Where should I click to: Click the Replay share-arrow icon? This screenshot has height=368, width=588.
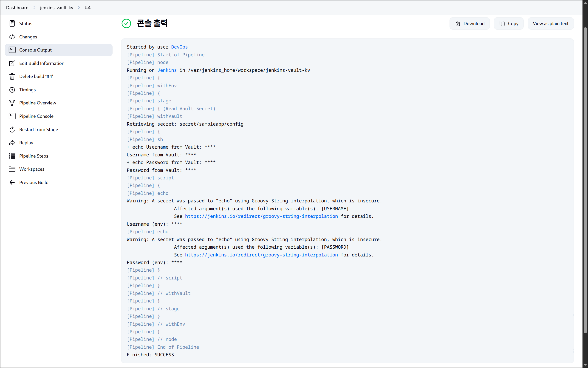click(12, 143)
